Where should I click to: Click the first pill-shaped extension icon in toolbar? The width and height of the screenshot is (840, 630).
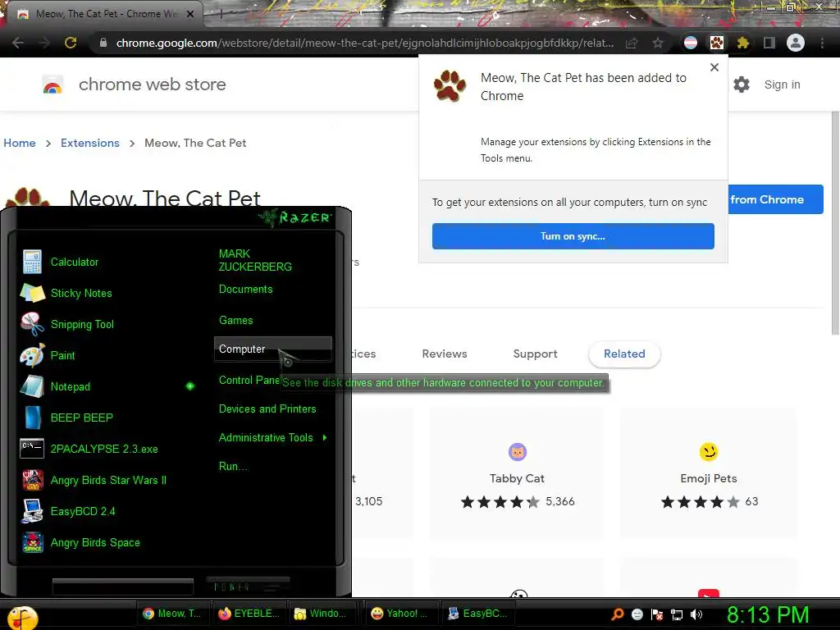point(691,43)
